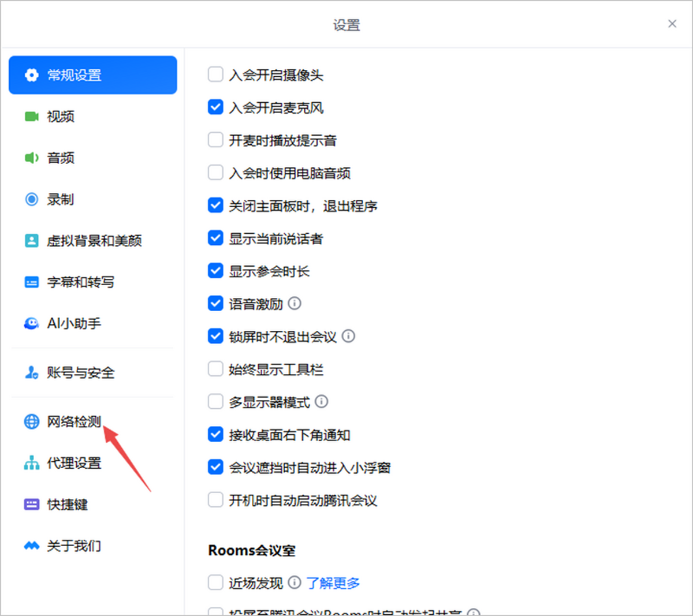
Task: Click the 虚拟背景和美颜 portrait icon
Action: [x=31, y=241]
